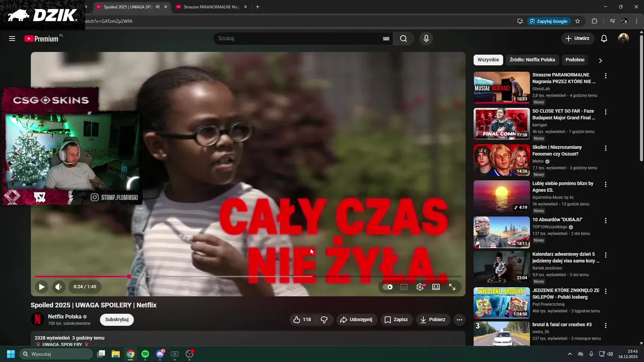644x362 pixels.
Task: Toggle autoplay switch in the player
Action: tap(388, 287)
